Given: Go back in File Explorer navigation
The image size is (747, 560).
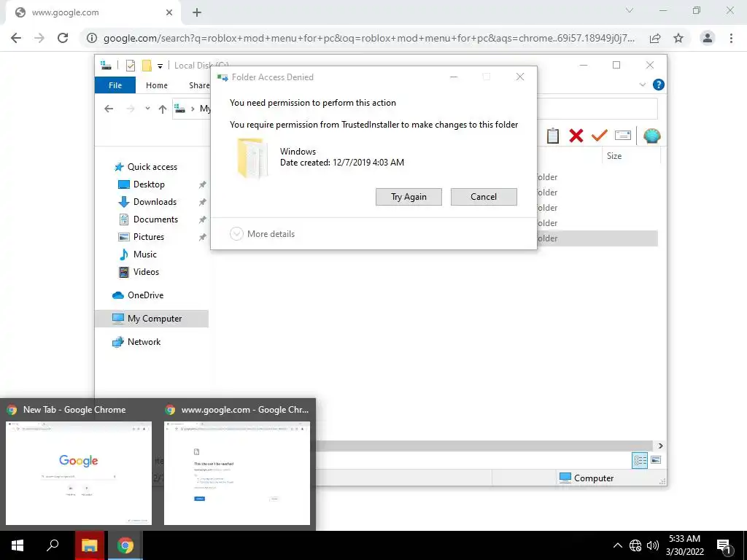Looking at the screenshot, I should 109,109.
